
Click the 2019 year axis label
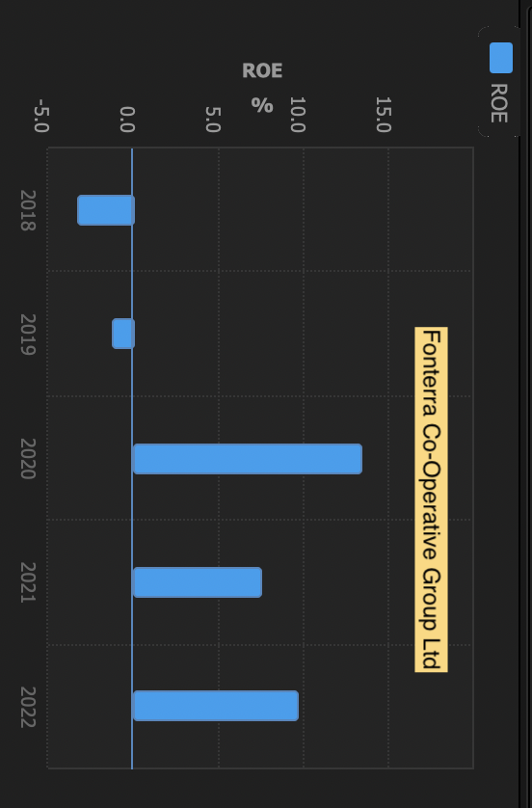28,335
